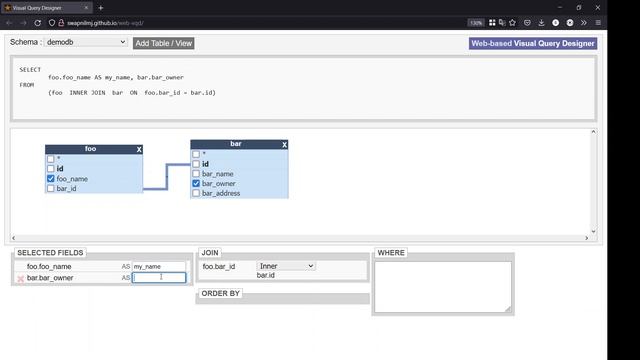Close the foo table with its X

pos(139,149)
